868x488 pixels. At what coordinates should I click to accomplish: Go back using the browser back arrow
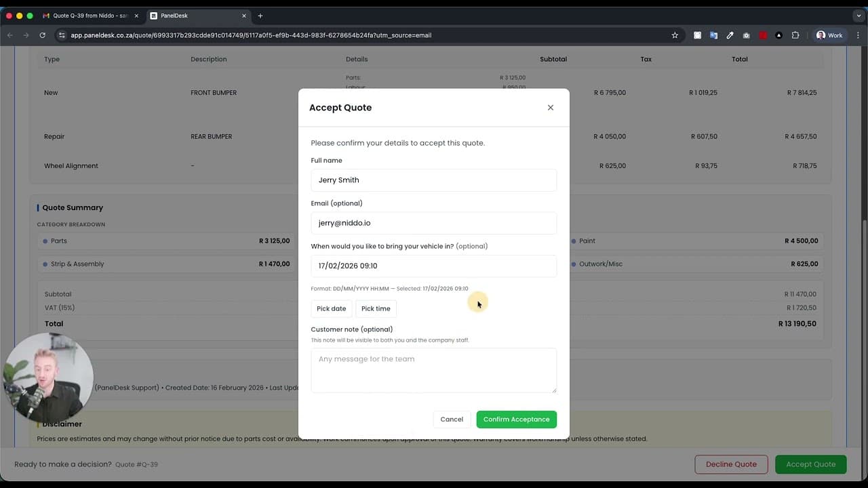(9, 35)
